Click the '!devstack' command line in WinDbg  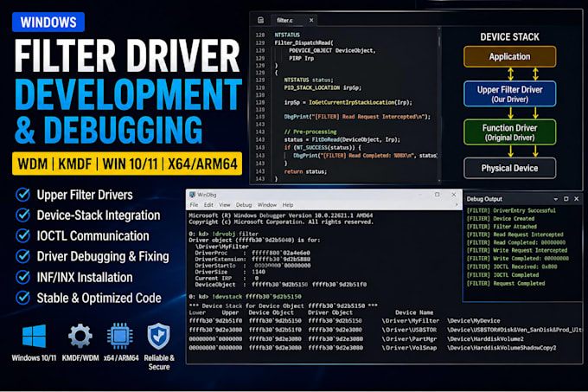coord(246,296)
